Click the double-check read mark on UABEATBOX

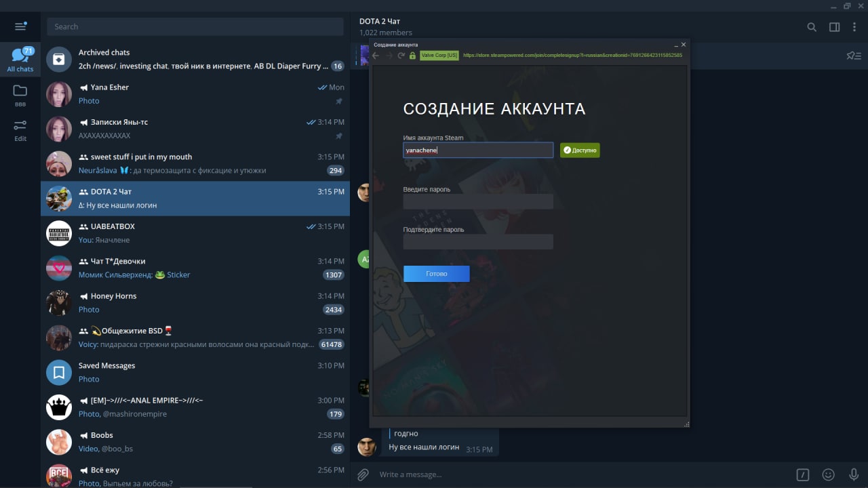(311, 226)
